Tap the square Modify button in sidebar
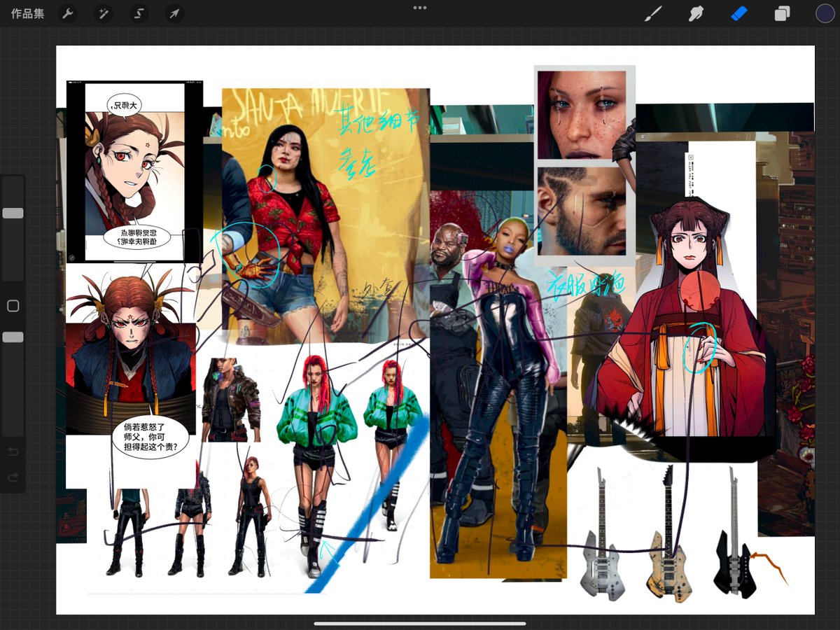Screen dimensions: 840x630 point(13,306)
